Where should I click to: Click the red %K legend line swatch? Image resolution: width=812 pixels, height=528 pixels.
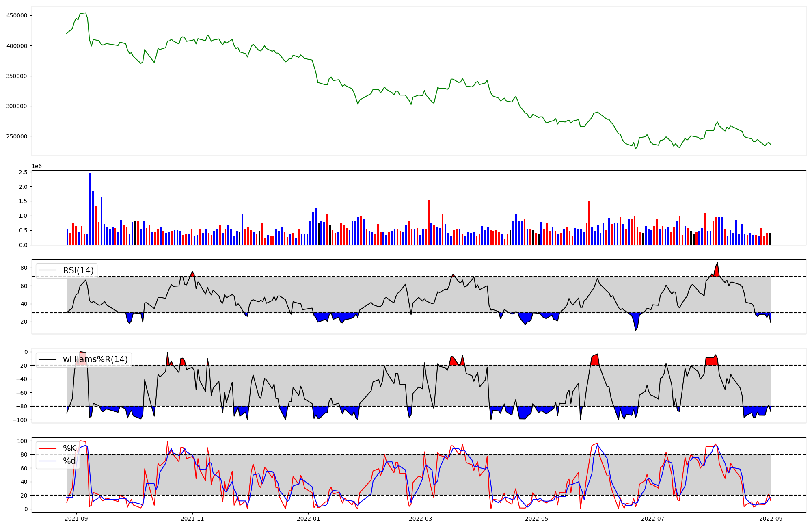(x=47, y=448)
